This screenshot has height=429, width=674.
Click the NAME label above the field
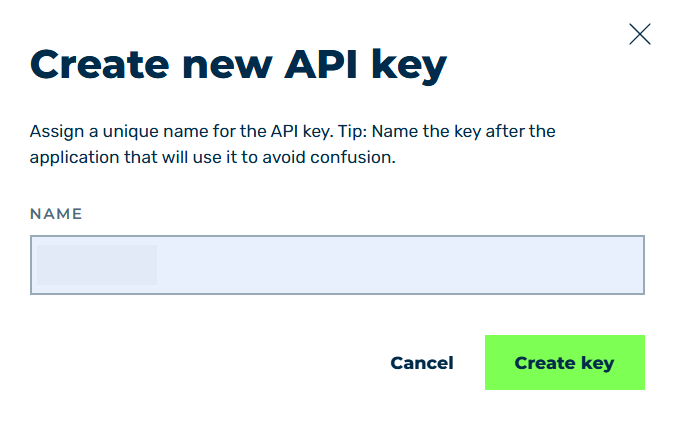pos(56,214)
